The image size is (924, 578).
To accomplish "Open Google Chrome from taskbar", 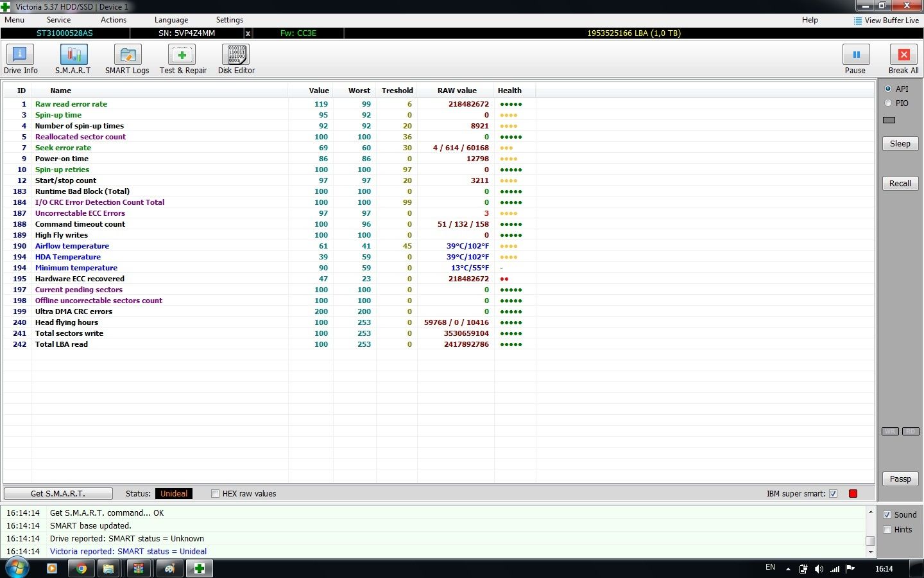I will point(81,568).
